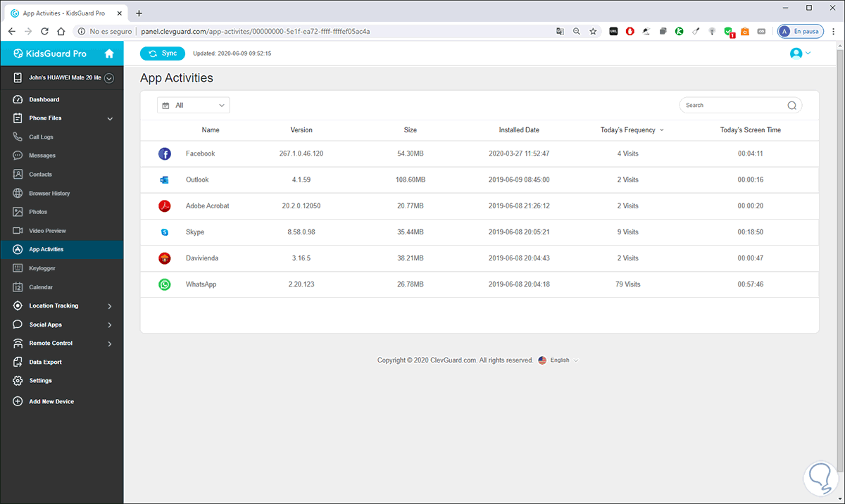
Task: Click the browser reload icon
Action: 45,32
